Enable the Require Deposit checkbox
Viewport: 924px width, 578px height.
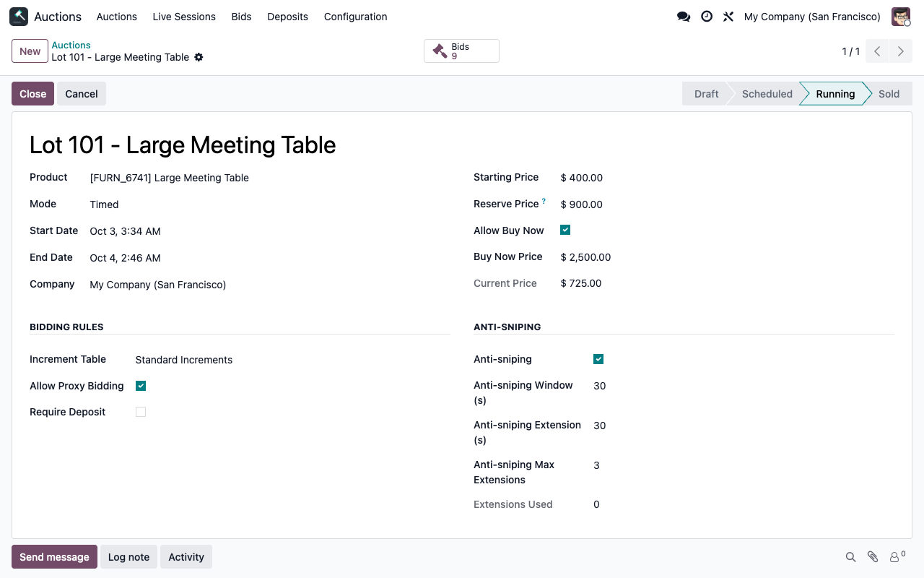click(x=141, y=412)
